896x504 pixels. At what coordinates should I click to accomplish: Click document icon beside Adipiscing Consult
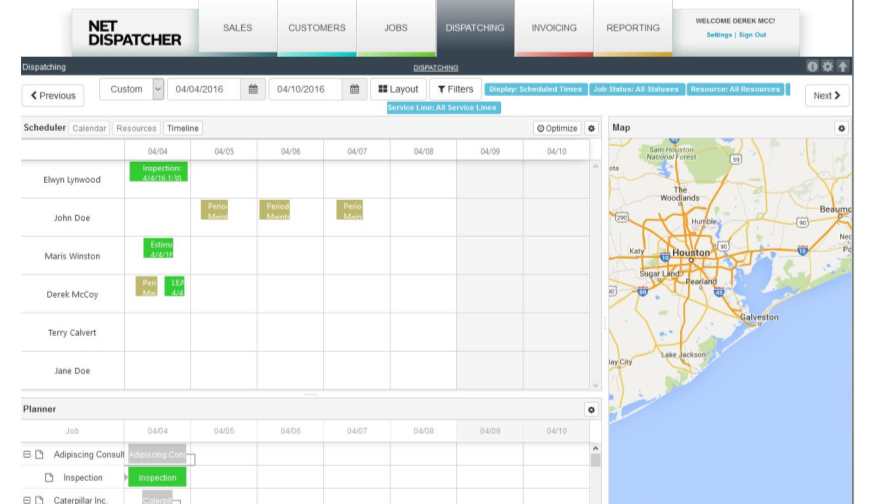click(x=39, y=454)
